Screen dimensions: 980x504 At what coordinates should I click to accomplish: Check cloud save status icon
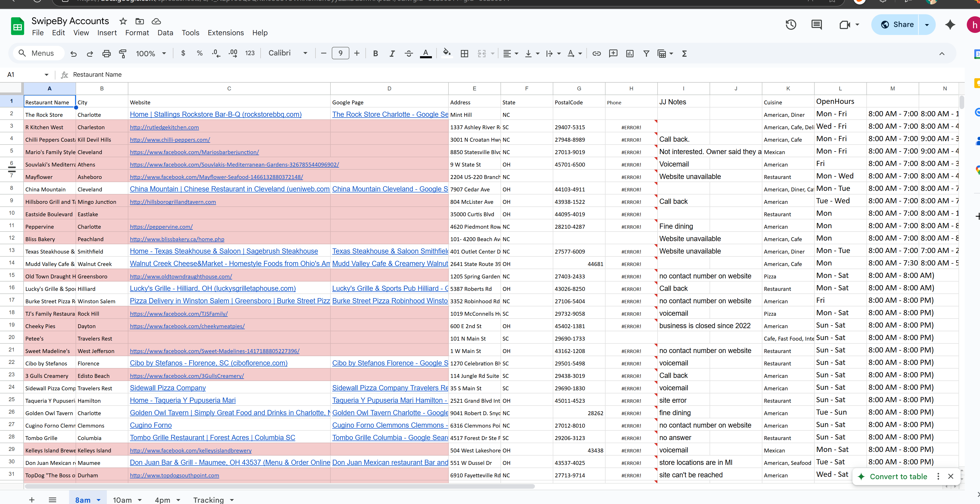pyautogui.click(x=156, y=21)
